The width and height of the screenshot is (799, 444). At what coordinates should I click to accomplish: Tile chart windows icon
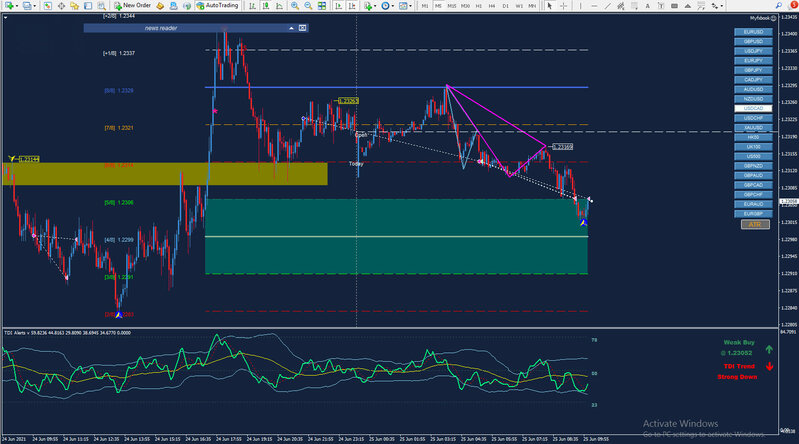pyautogui.click(x=322, y=6)
